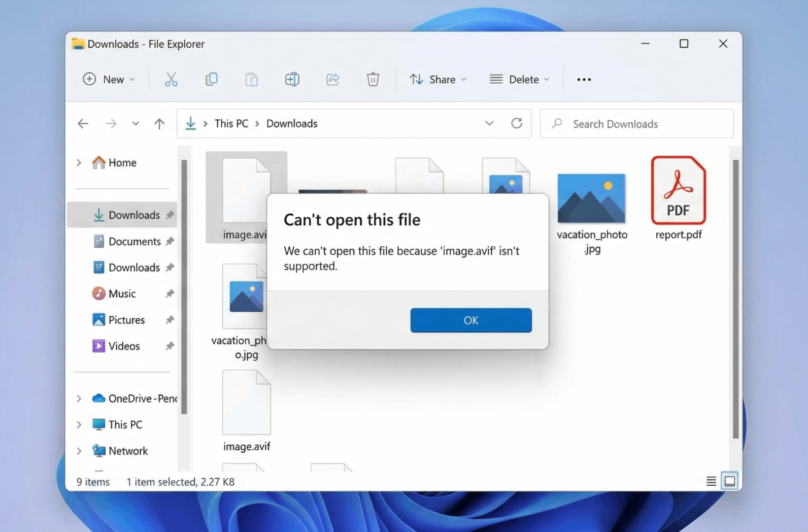Expand the OneDrive tree node
This screenshot has width=808, height=532.
[79, 398]
